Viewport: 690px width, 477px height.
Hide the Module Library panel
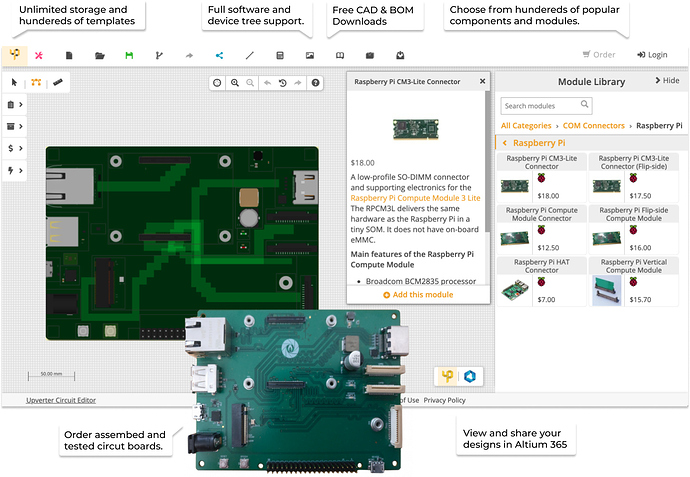click(x=667, y=81)
